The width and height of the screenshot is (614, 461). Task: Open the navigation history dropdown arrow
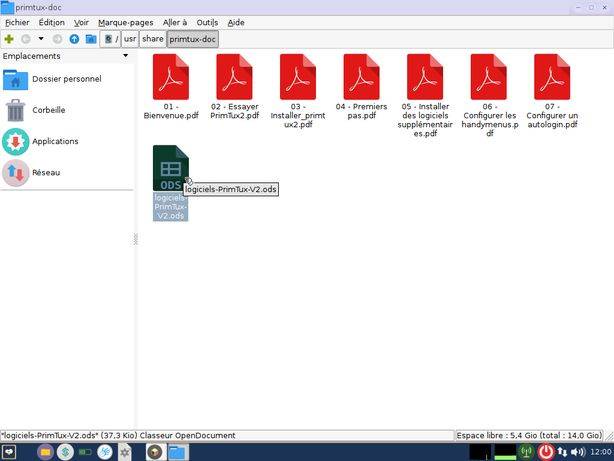point(41,39)
